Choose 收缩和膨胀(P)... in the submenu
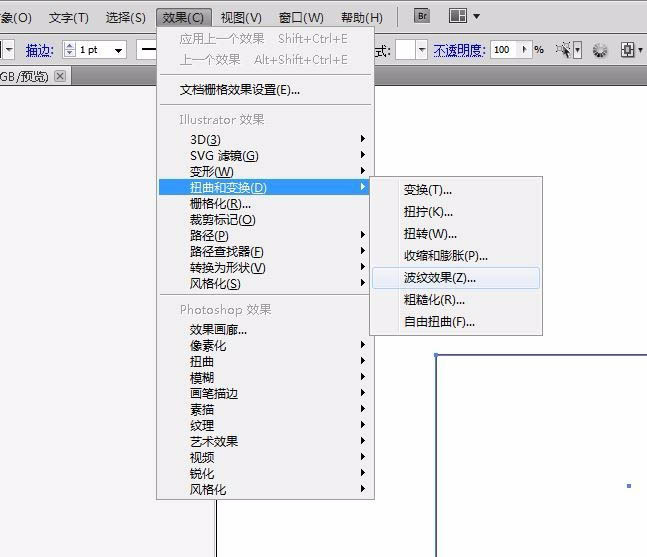The width and height of the screenshot is (647, 557). 456,256
